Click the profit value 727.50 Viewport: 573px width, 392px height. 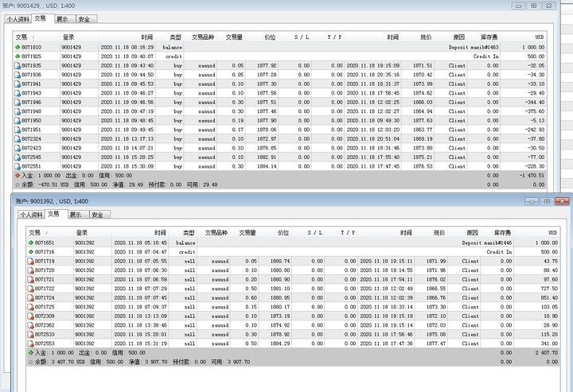(x=549, y=289)
